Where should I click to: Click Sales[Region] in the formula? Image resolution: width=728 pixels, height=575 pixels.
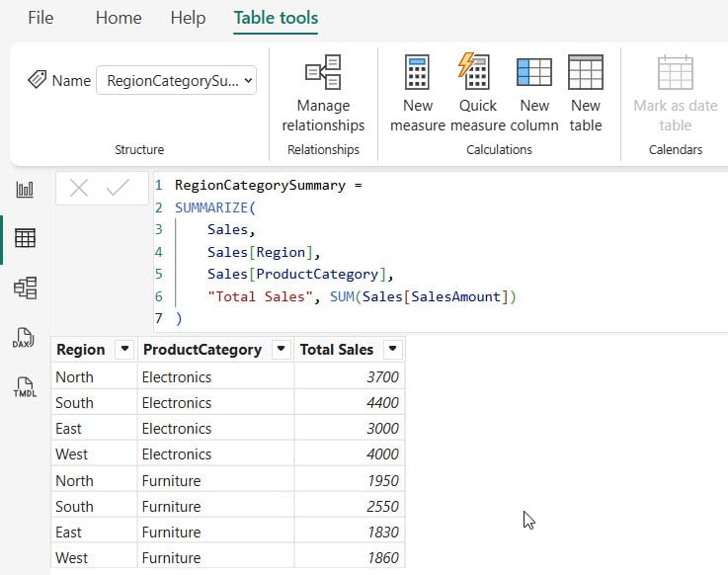[x=260, y=252]
